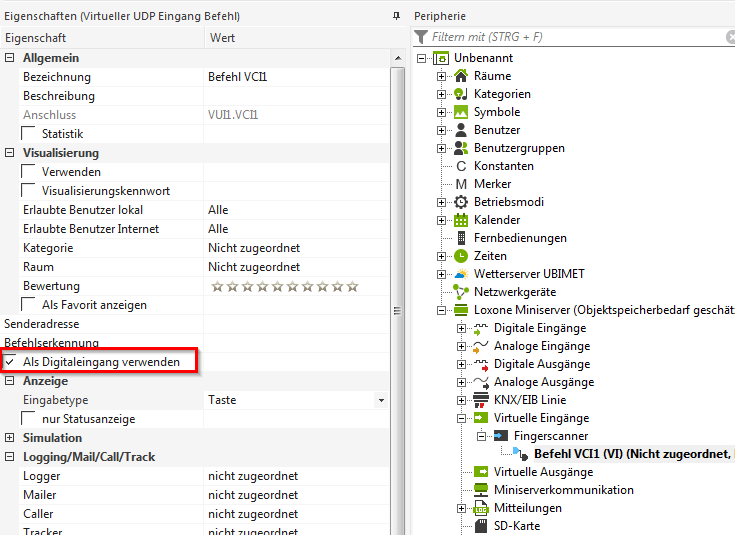This screenshot has height=535, width=735.
Task: Click the Benutzer person icon
Action: click(x=461, y=130)
